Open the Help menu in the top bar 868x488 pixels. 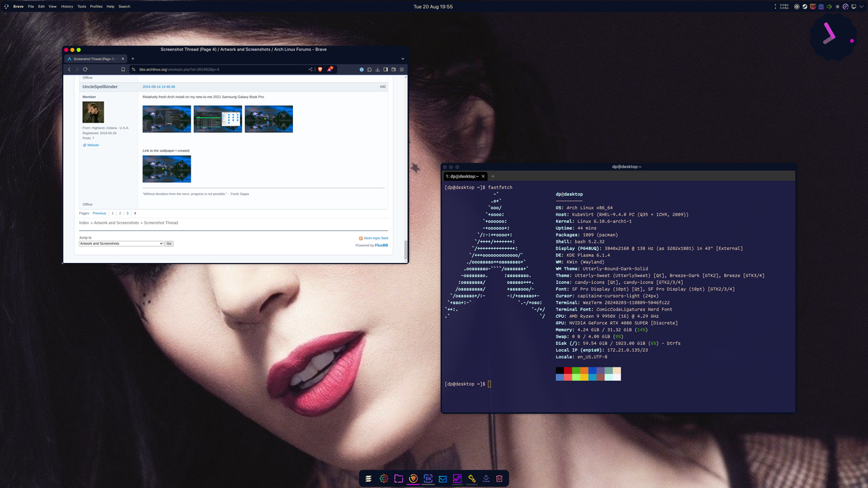tap(111, 6)
